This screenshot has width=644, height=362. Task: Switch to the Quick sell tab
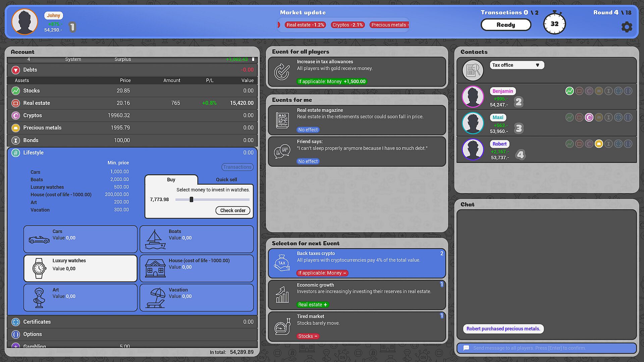pyautogui.click(x=226, y=180)
